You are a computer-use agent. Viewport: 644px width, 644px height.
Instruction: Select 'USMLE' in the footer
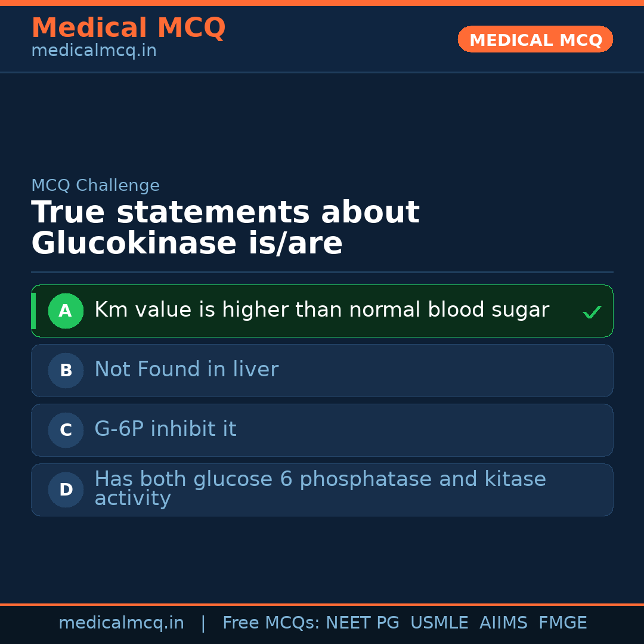[439, 623]
